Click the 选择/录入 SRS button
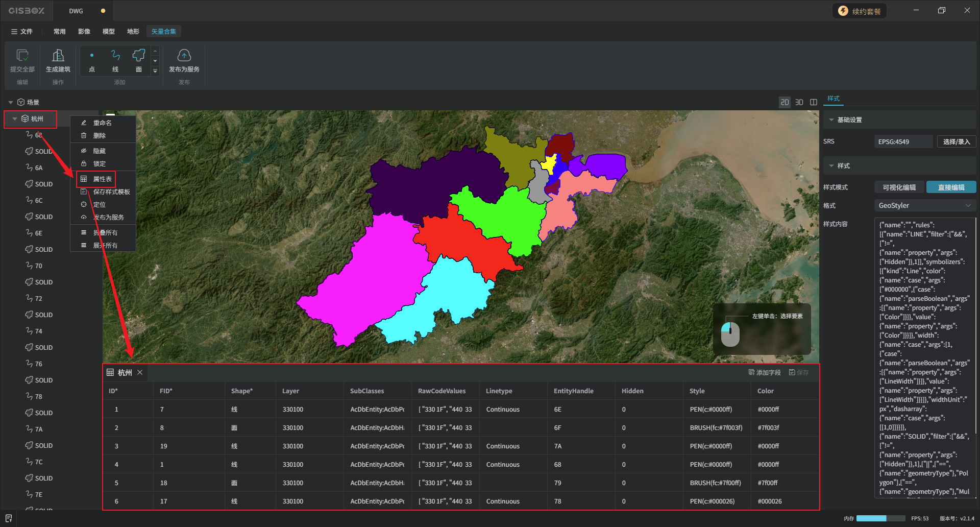This screenshot has width=980, height=527. [956, 142]
